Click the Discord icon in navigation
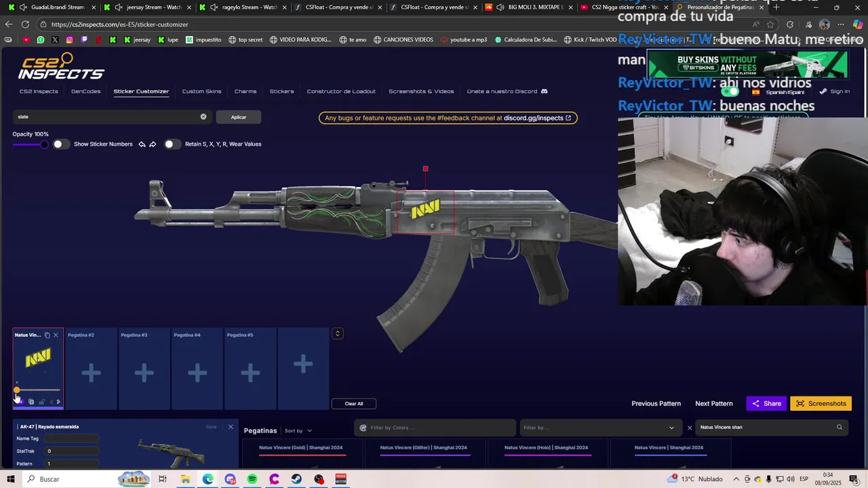Image resolution: width=868 pixels, height=488 pixels. tap(544, 91)
